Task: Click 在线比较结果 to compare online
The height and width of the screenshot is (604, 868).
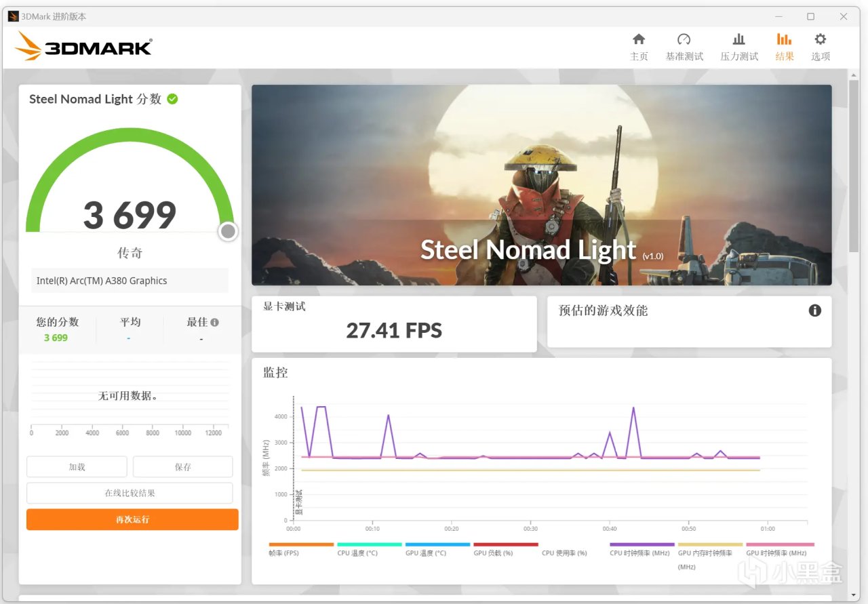Action: point(130,493)
